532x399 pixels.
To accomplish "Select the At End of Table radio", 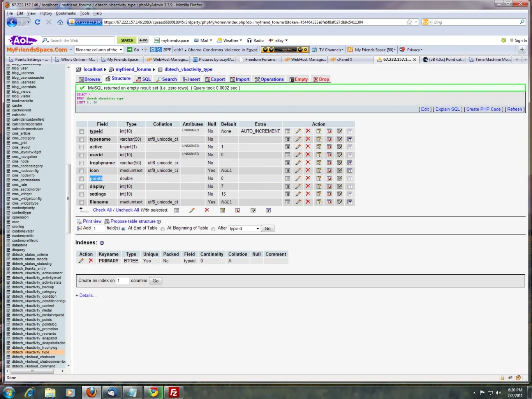I will (123, 229).
